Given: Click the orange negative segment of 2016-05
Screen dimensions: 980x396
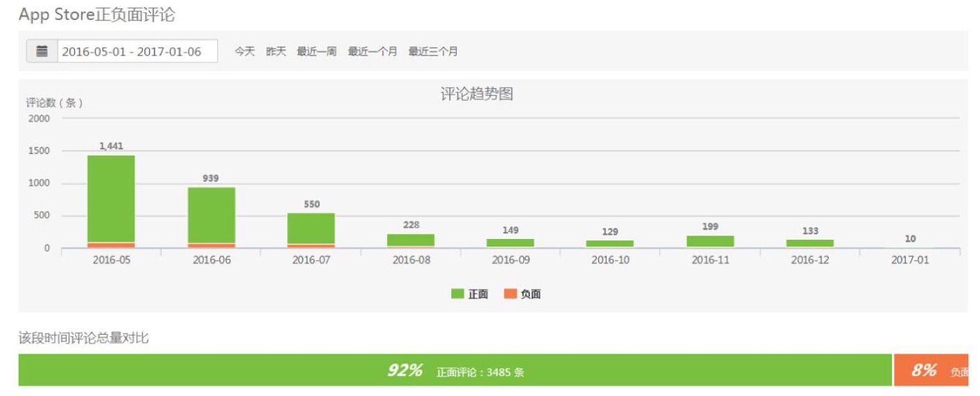Looking at the screenshot, I should point(111,245).
